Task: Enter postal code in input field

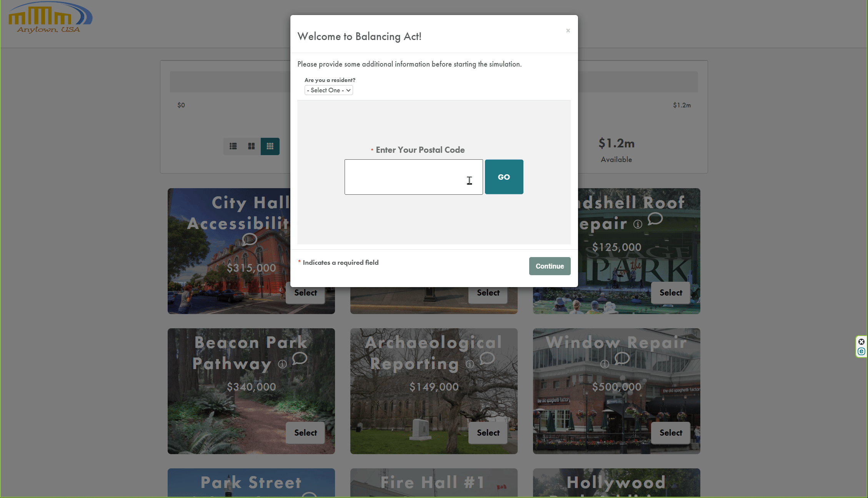Action: click(x=414, y=177)
